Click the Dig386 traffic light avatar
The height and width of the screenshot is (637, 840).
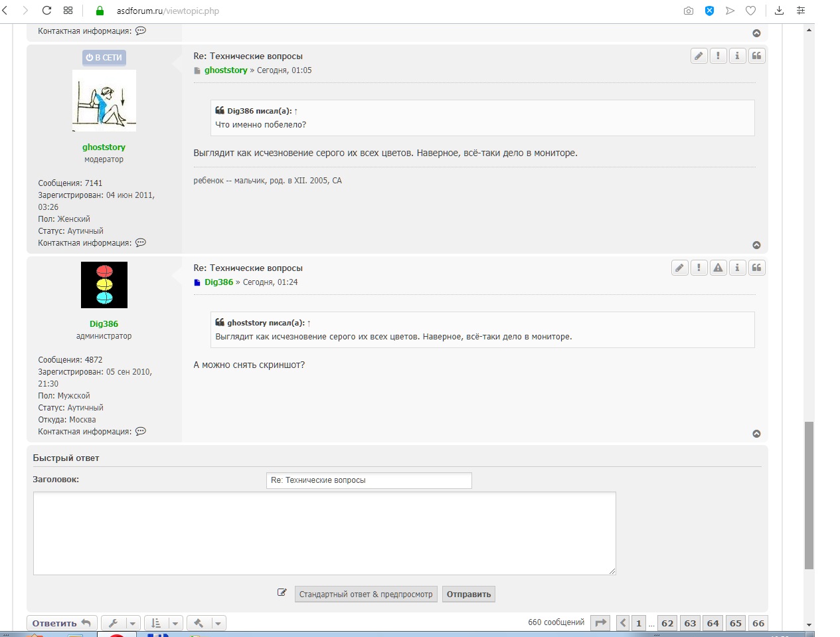pyautogui.click(x=104, y=285)
